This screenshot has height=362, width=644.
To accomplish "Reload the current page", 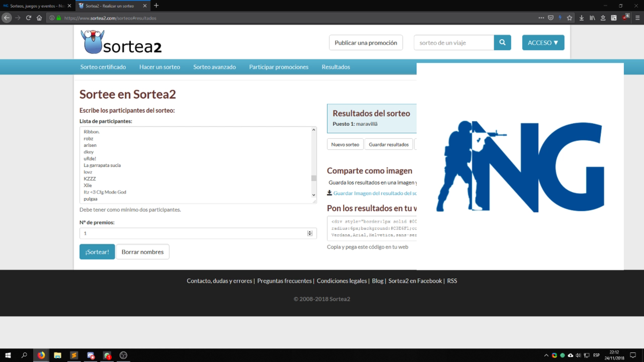I will [x=29, y=18].
